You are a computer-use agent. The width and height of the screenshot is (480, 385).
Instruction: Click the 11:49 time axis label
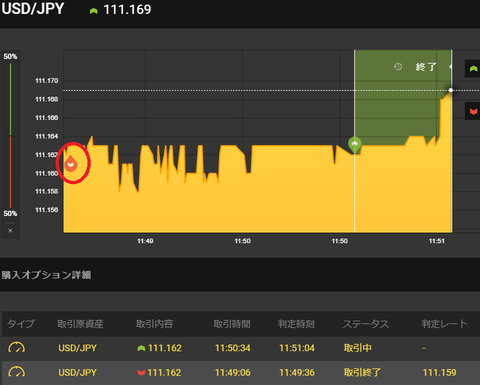(x=145, y=241)
